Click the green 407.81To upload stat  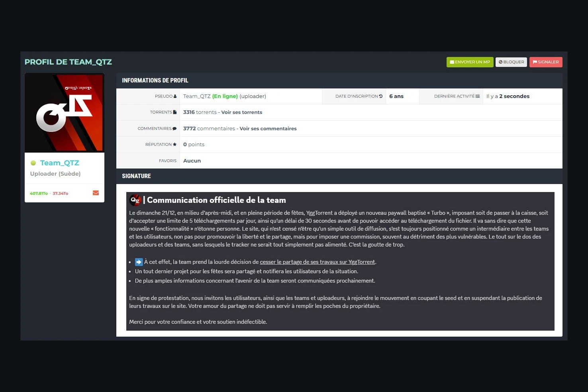coord(39,194)
